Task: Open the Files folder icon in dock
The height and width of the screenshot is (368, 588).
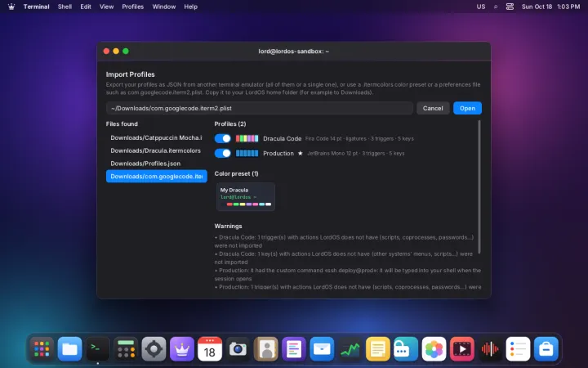Action: (69, 349)
